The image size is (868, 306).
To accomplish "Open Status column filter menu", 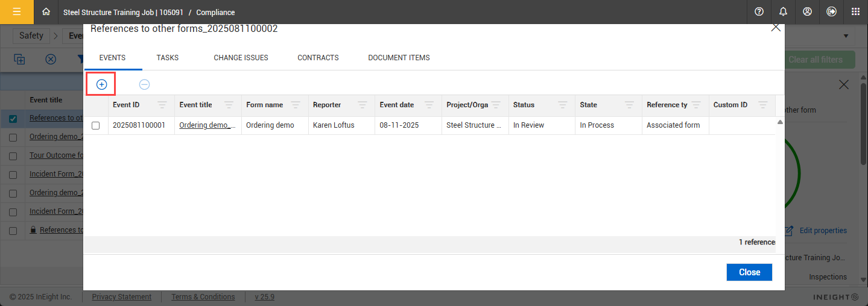I will click(x=562, y=105).
